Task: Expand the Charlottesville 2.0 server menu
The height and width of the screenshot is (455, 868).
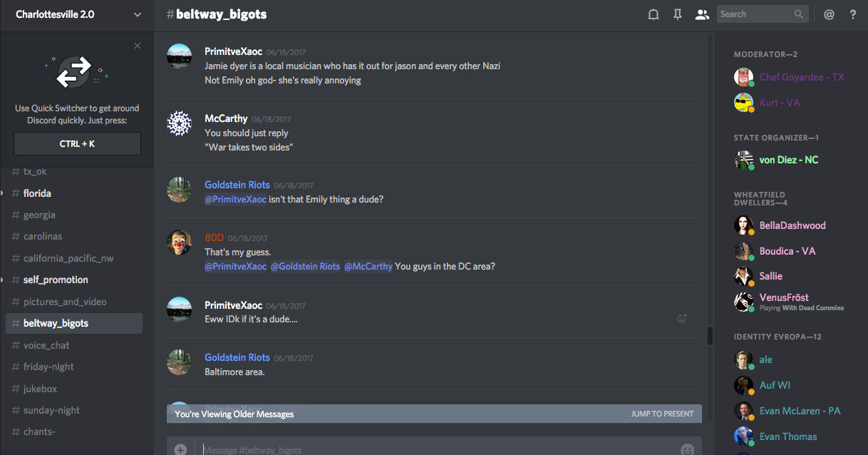Action: [138, 14]
